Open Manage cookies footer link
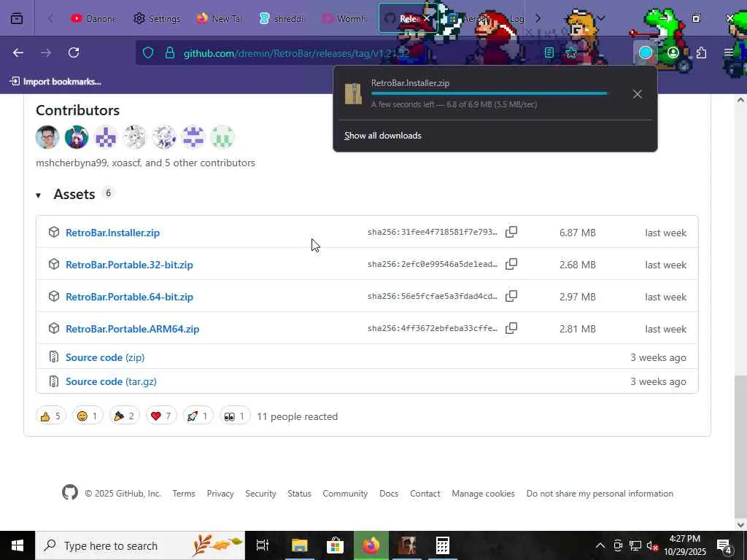This screenshot has height=560, width=747. [483, 494]
